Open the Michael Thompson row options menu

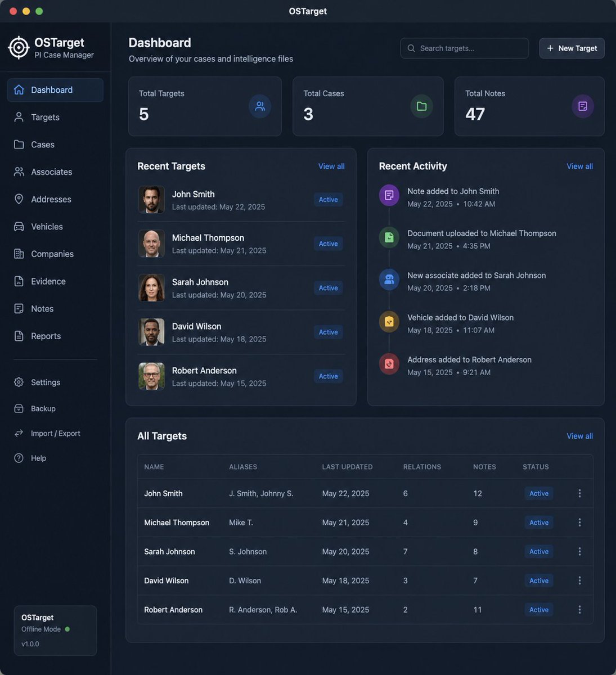[579, 523]
